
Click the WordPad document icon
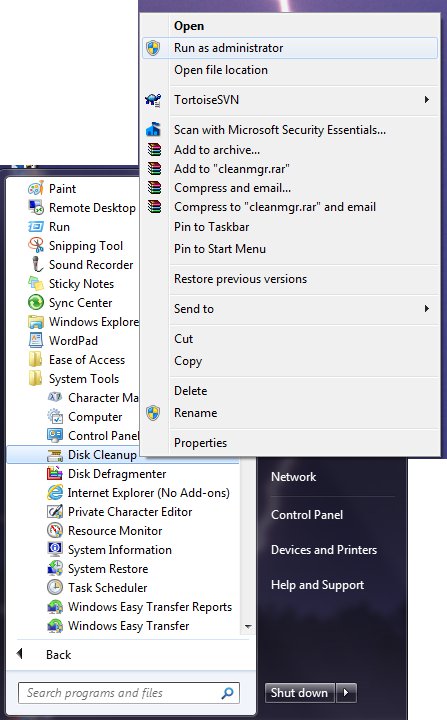click(35, 340)
